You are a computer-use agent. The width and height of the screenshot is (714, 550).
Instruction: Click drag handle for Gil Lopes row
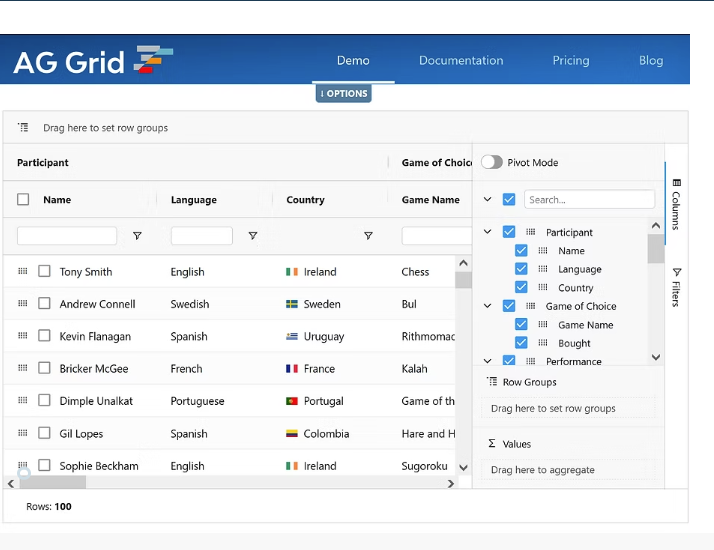23,433
